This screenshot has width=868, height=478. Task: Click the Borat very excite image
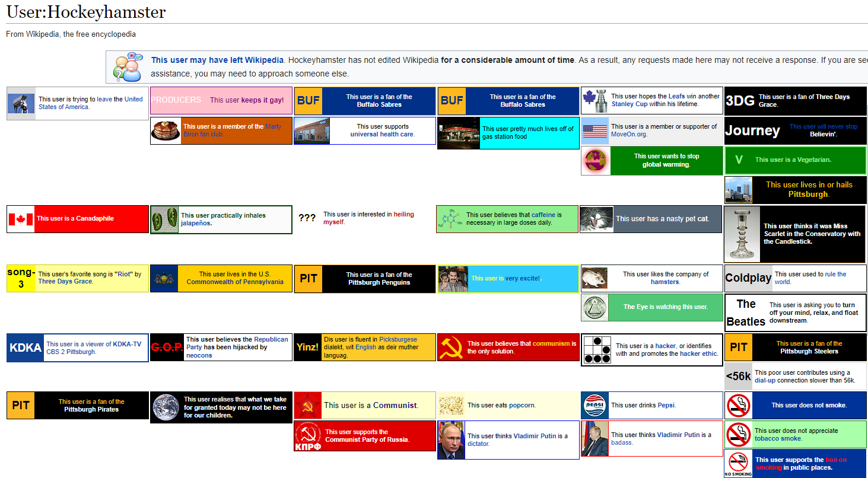453,279
